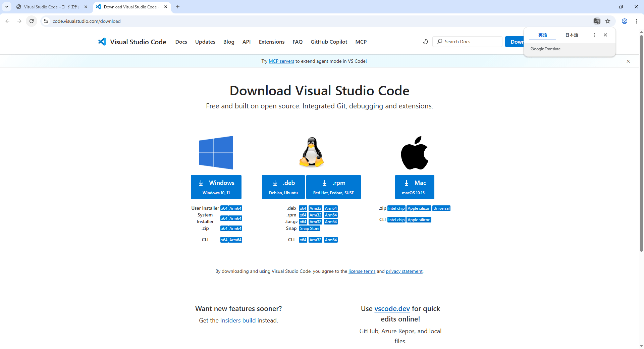Screen dimensions: 644x349
Task: Click the Google Translate icon in address bar
Action: point(597,21)
